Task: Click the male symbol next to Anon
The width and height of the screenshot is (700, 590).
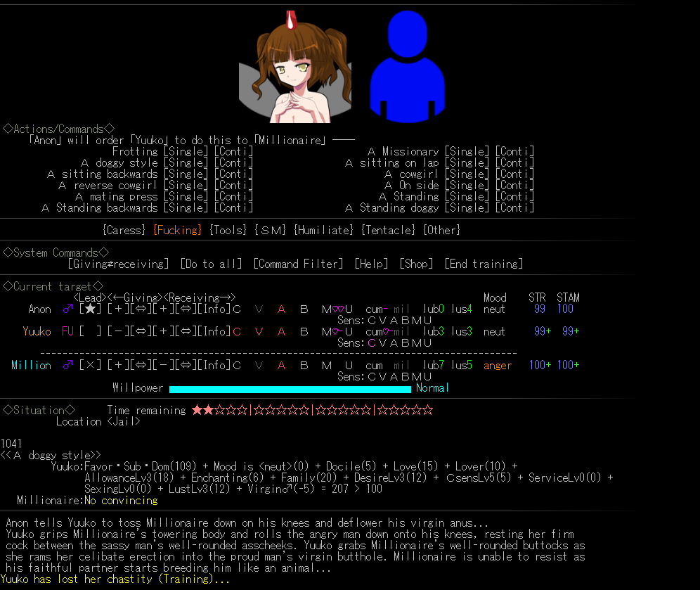Action: [x=67, y=309]
